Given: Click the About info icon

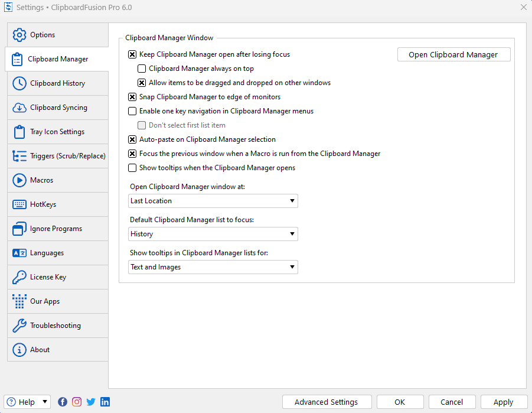Looking at the screenshot, I should (19, 350).
